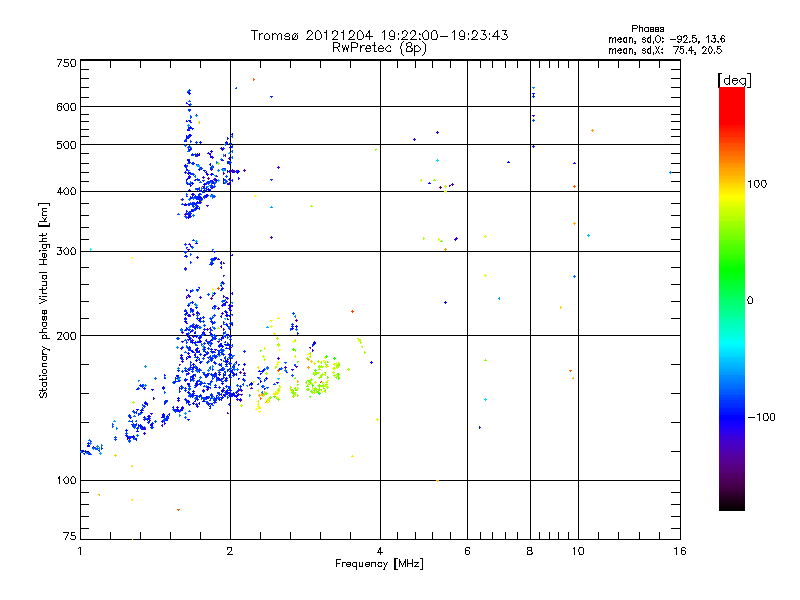This screenshot has height=600, width=800.
Task: Click the x-axis tick label '10'
Action: pos(578,551)
